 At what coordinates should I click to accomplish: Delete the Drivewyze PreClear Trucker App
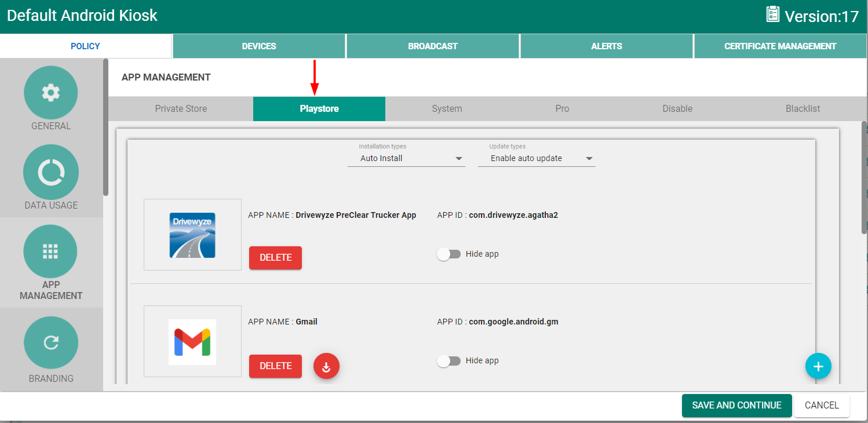click(x=275, y=258)
